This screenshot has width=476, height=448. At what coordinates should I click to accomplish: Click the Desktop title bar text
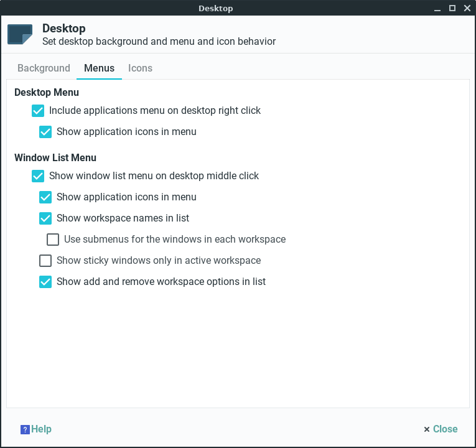click(x=215, y=8)
